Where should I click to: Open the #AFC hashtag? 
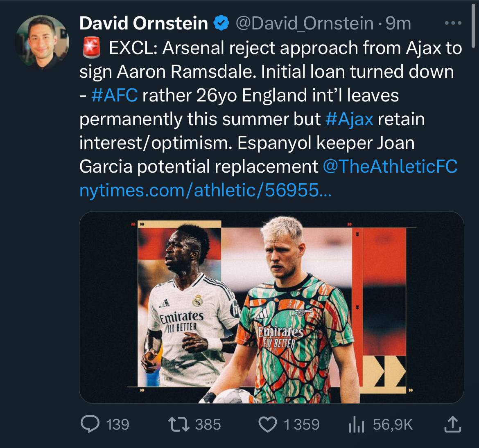[x=115, y=95]
